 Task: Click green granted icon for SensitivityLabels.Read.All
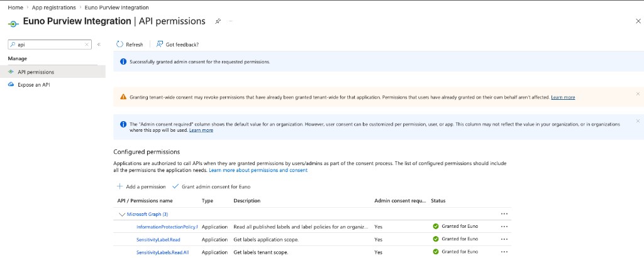436,252
